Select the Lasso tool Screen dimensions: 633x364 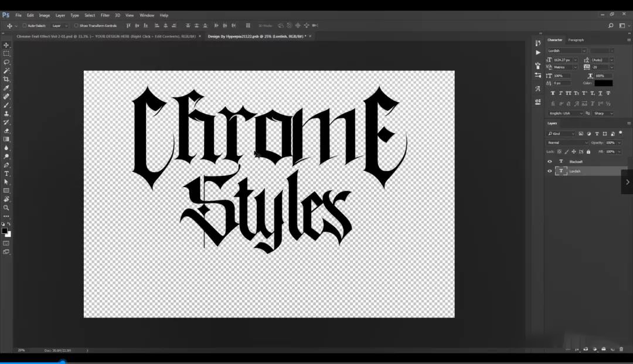click(x=6, y=62)
